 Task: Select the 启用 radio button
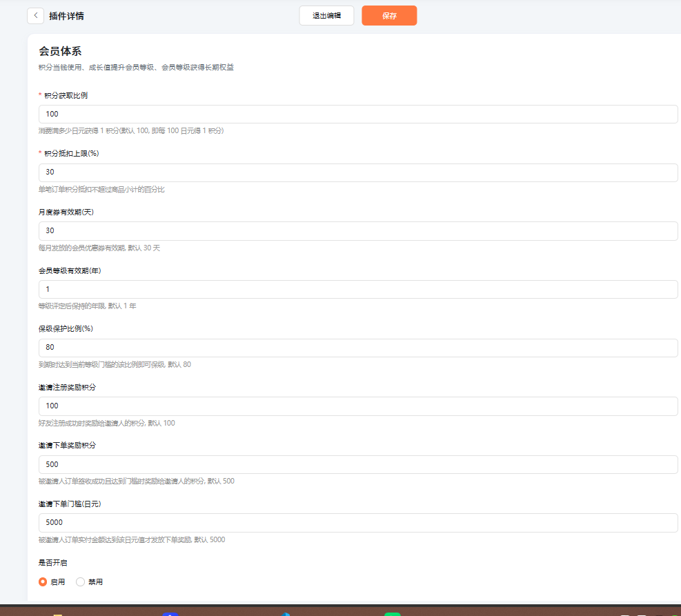pyautogui.click(x=43, y=582)
